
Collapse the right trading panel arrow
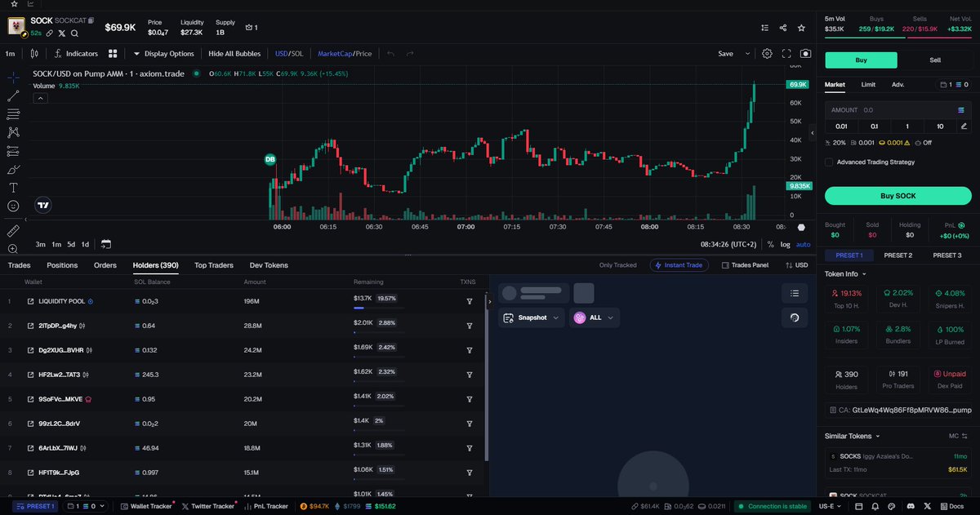pos(812,132)
